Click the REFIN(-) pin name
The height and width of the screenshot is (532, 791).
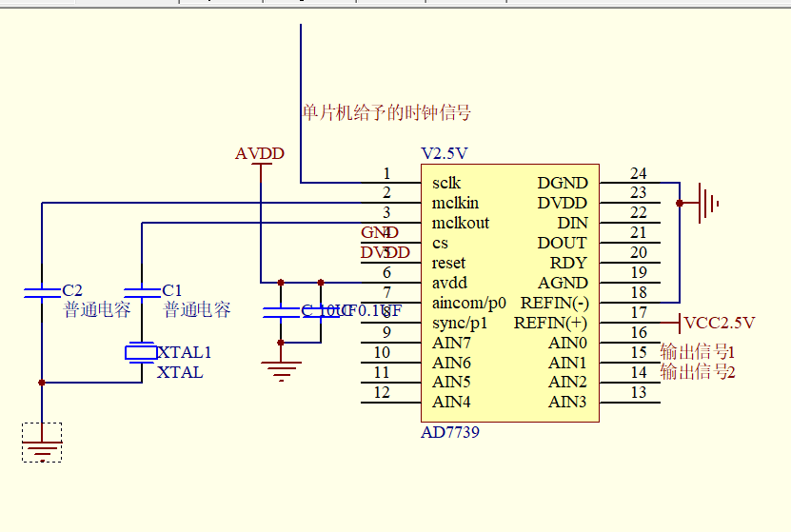coord(554,303)
